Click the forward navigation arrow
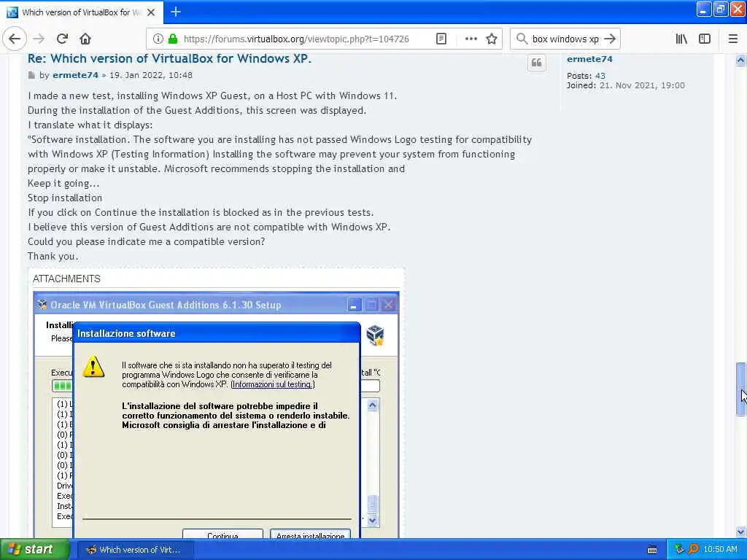This screenshot has width=747, height=560. (x=39, y=39)
